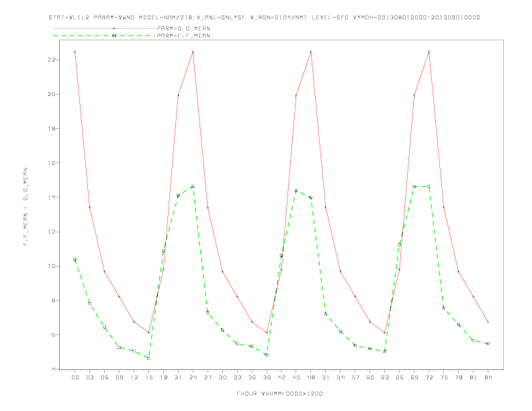Click x-axis forecast hour label 48

point(311,377)
